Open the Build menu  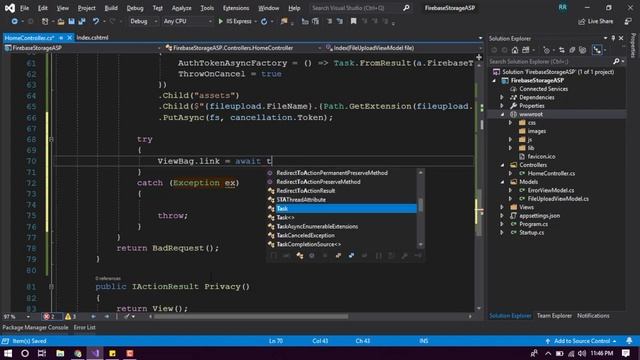coord(111,8)
